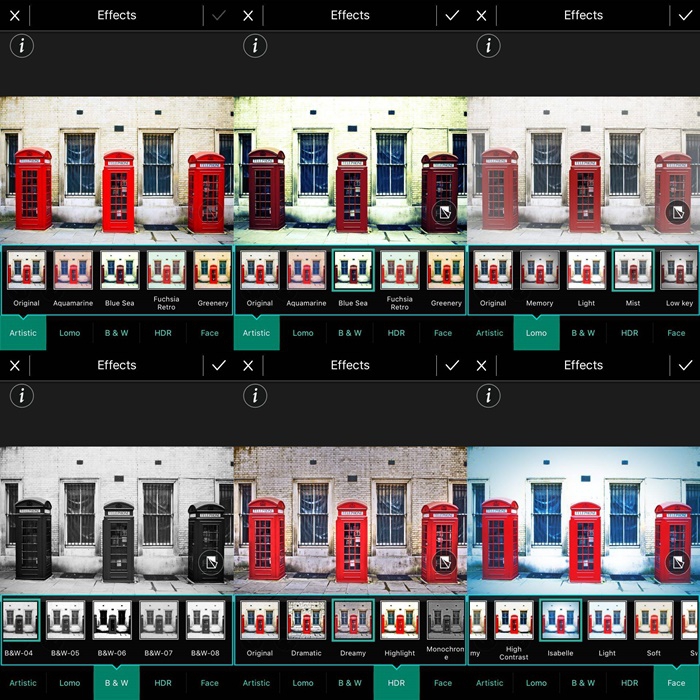Cancel effects with X on the unfiltered original screen
Image resolution: width=700 pixels, height=700 pixels.
click(x=15, y=16)
